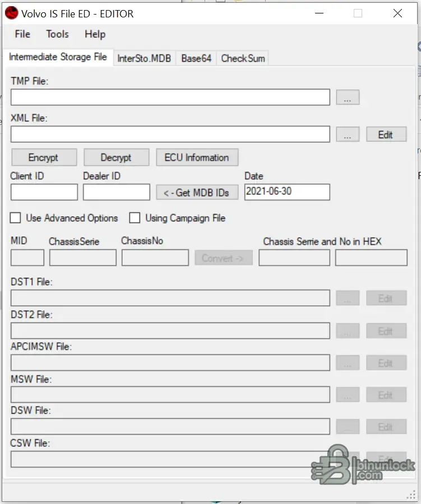
Task: Click the ChassisSerie input box
Action: point(83,258)
